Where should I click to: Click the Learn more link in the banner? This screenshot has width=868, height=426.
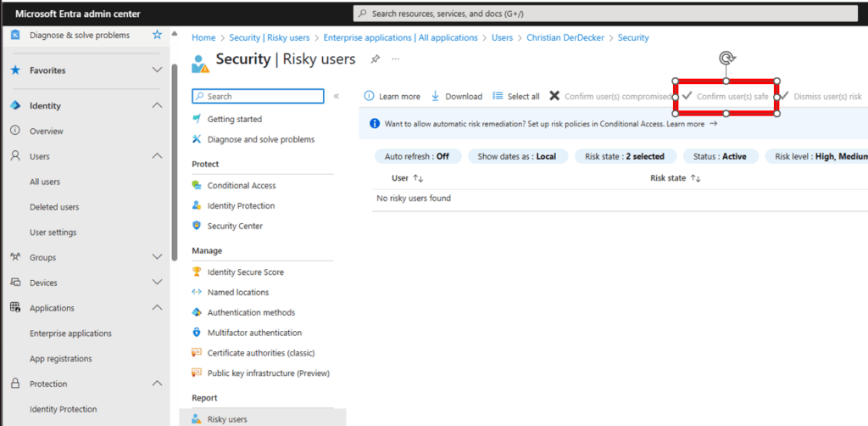coord(692,124)
